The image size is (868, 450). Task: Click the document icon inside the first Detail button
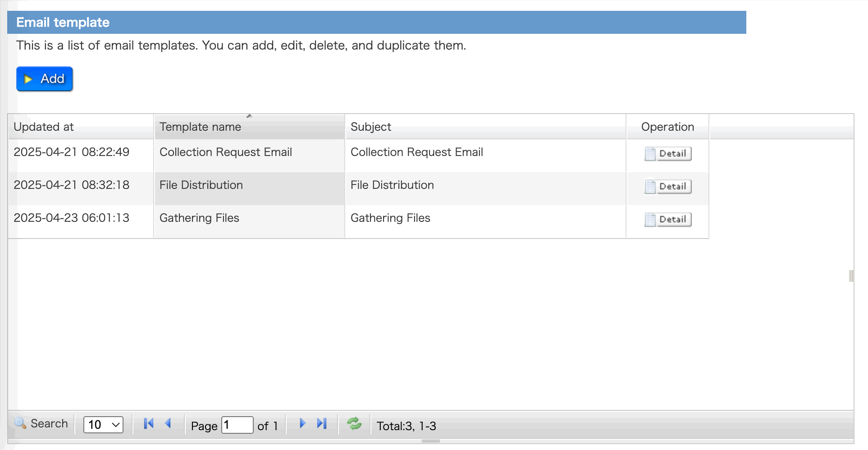point(650,153)
